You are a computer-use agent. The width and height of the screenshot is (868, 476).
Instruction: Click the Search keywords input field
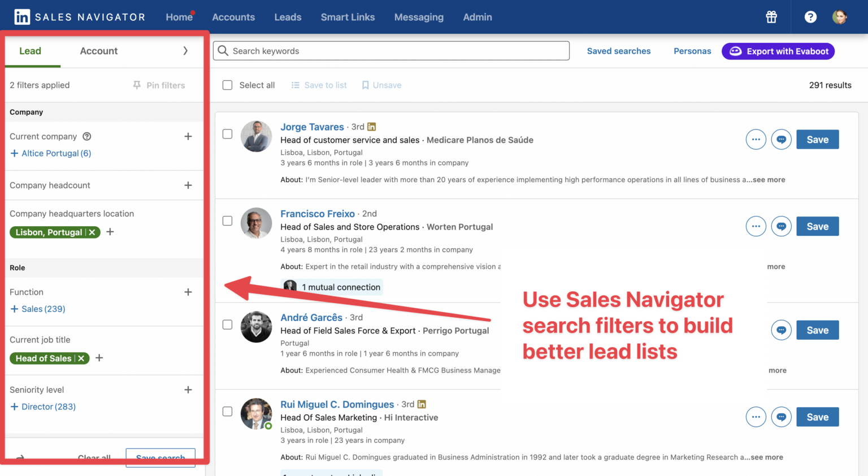pyautogui.click(x=391, y=50)
